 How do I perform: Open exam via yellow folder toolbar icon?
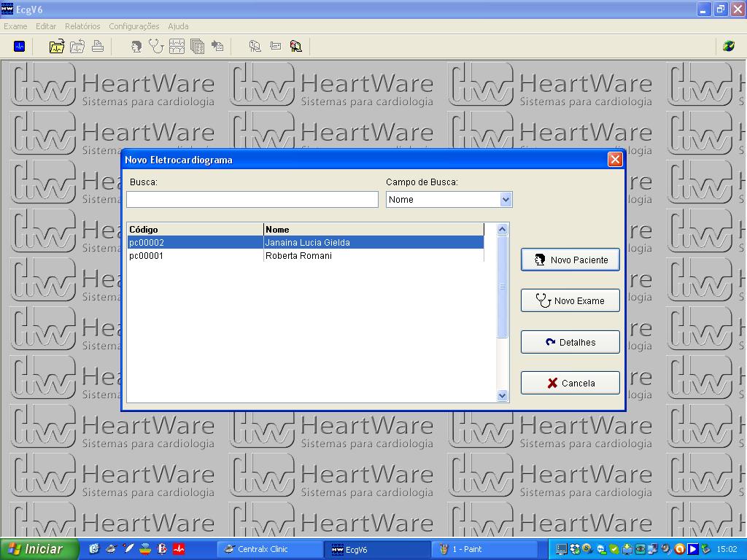click(x=57, y=46)
